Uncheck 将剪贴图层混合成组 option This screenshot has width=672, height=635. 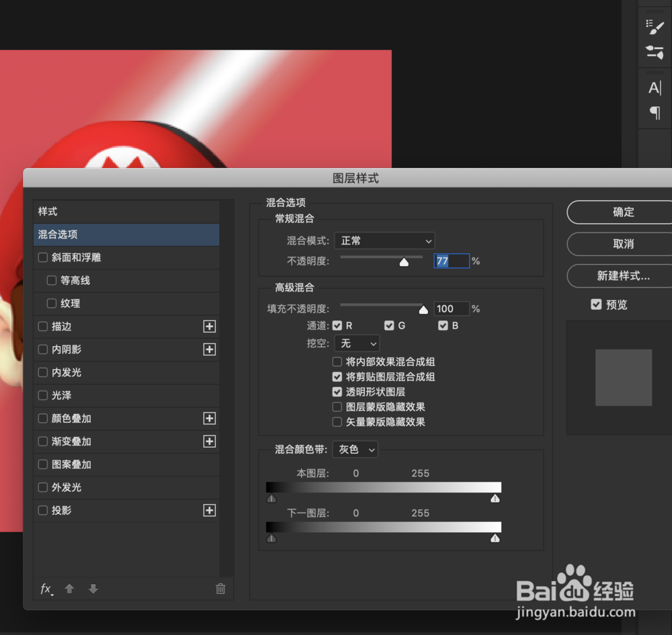[x=337, y=377]
